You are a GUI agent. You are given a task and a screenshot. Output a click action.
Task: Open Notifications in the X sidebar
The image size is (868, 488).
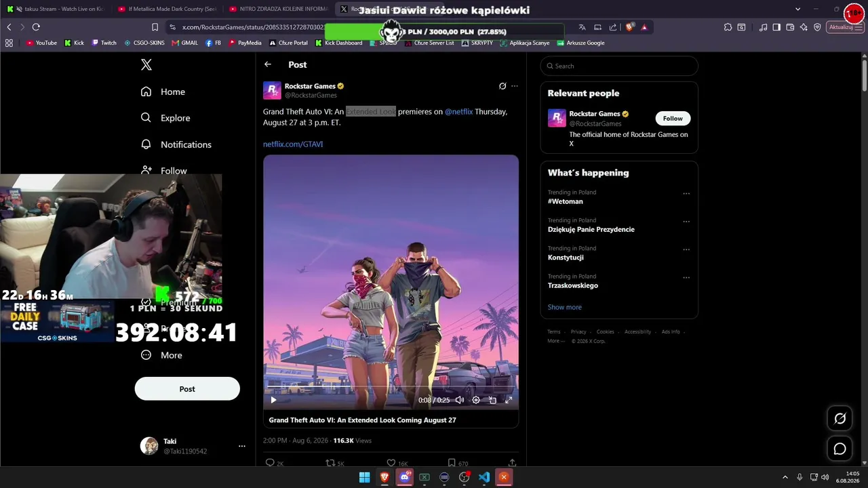point(176,144)
